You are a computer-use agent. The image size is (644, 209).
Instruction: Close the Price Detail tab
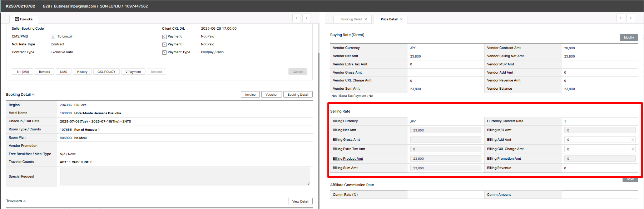click(x=401, y=19)
